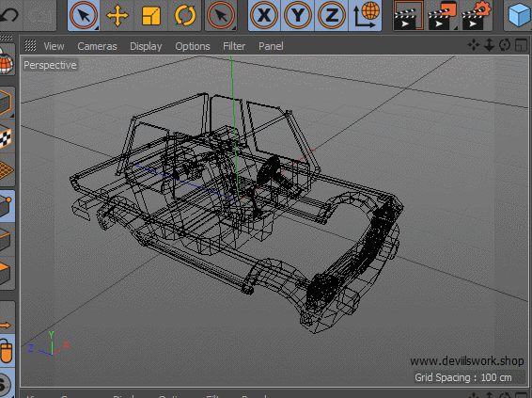Switch to Points mode
The width and height of the screenshot is (532, 398).
7,206
